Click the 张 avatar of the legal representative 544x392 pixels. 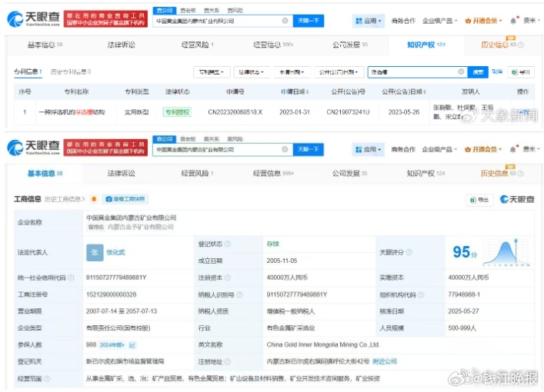(95, 252)
